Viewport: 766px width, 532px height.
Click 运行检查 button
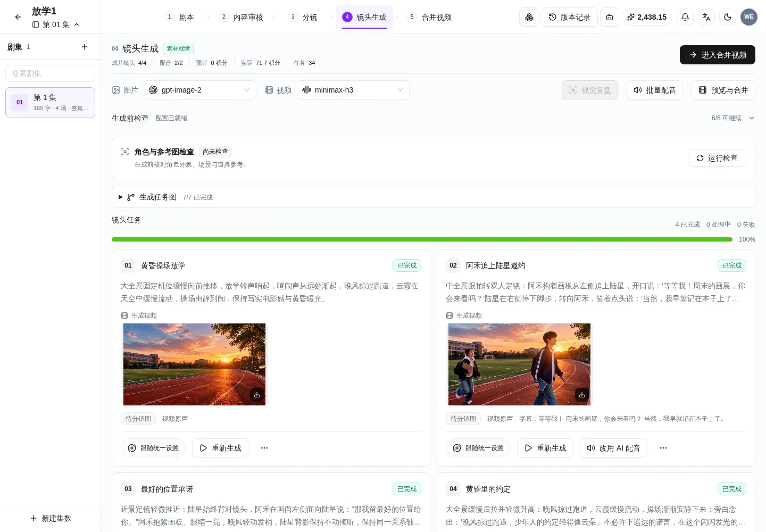pos(717,158)
